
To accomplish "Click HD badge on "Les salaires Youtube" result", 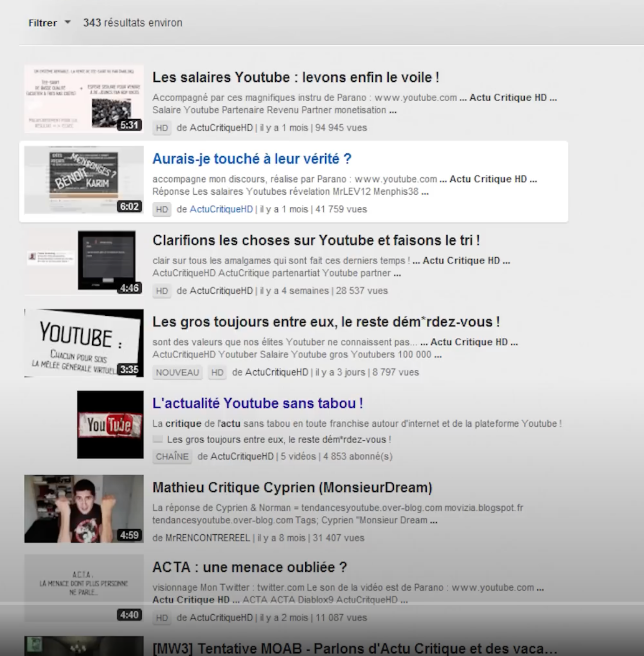I will [162, 128].
